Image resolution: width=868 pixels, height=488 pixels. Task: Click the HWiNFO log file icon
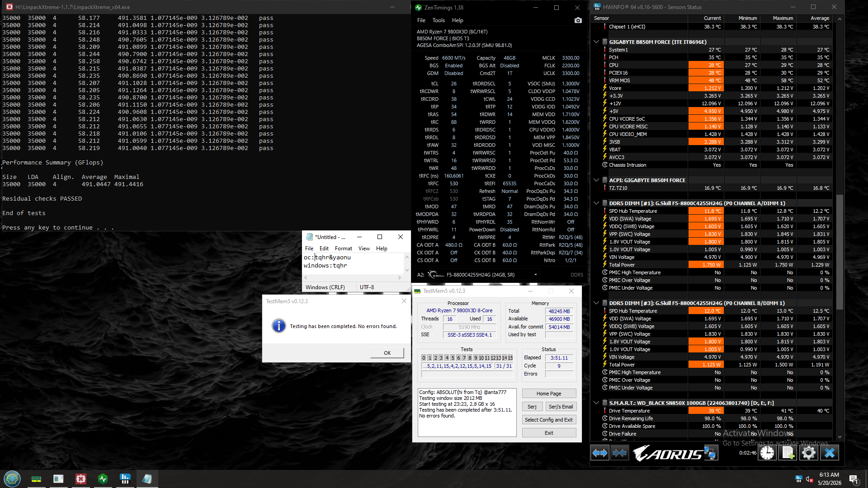click(788, 453)
